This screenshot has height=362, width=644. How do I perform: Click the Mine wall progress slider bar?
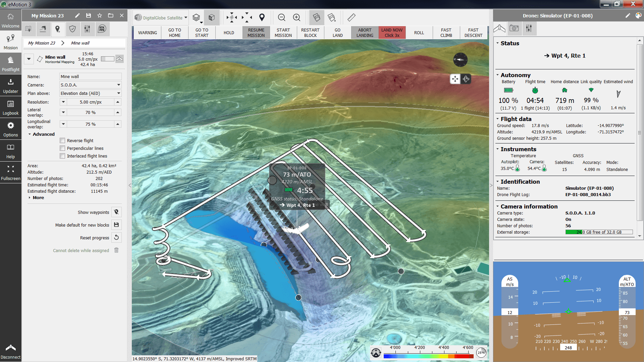pyautogui.click(x=107, y=59)
